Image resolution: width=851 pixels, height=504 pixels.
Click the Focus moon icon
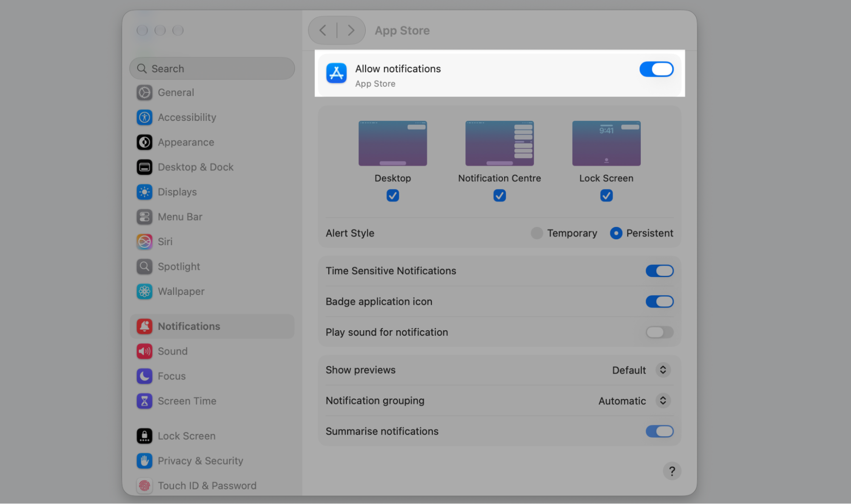pyautogui.click(x=144, y=376)
